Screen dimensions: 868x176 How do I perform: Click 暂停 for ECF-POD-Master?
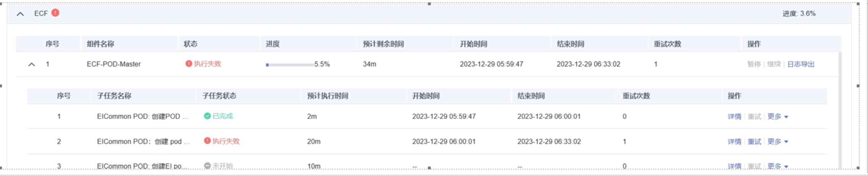(754, 64)
